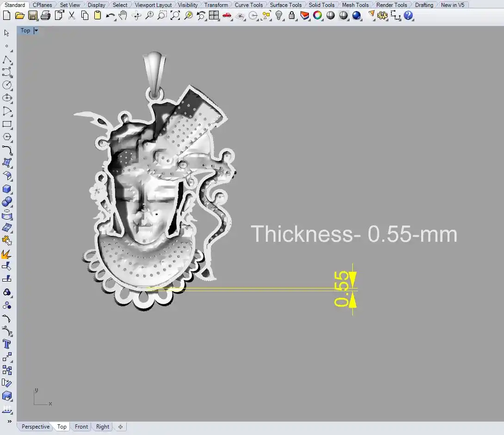
Task: Select the Circle drawing tool
Action: (x=7, y=85)
